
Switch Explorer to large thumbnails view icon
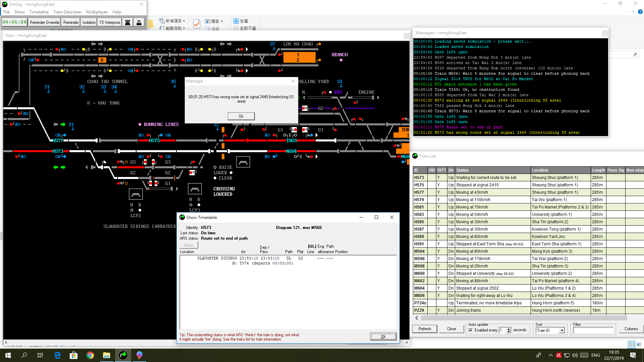tap(639, 345)
